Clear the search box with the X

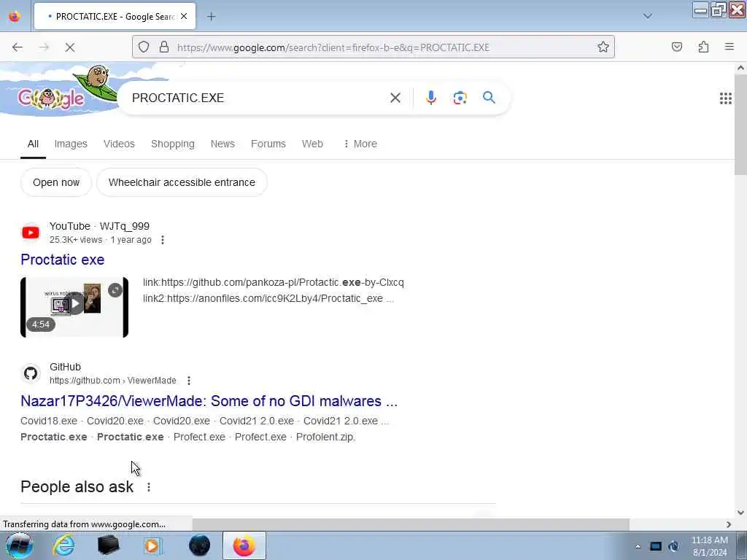pyautogui.click(x=395, y=98)
